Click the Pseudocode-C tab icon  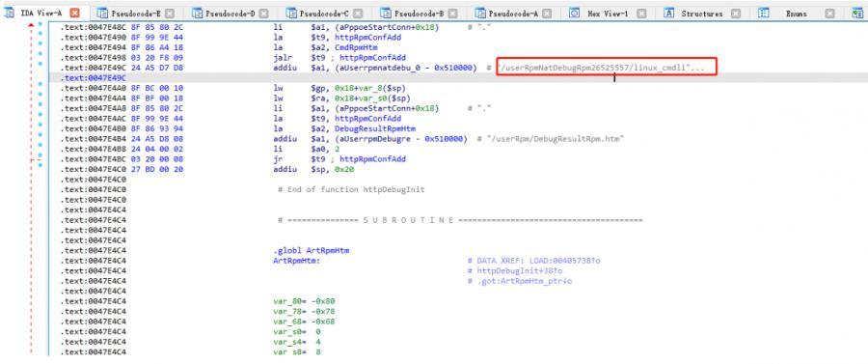pos(290,13)
